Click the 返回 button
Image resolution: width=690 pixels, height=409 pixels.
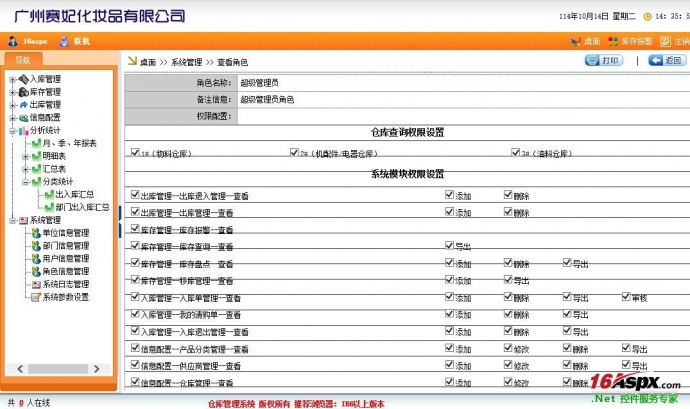click(667, 60)
